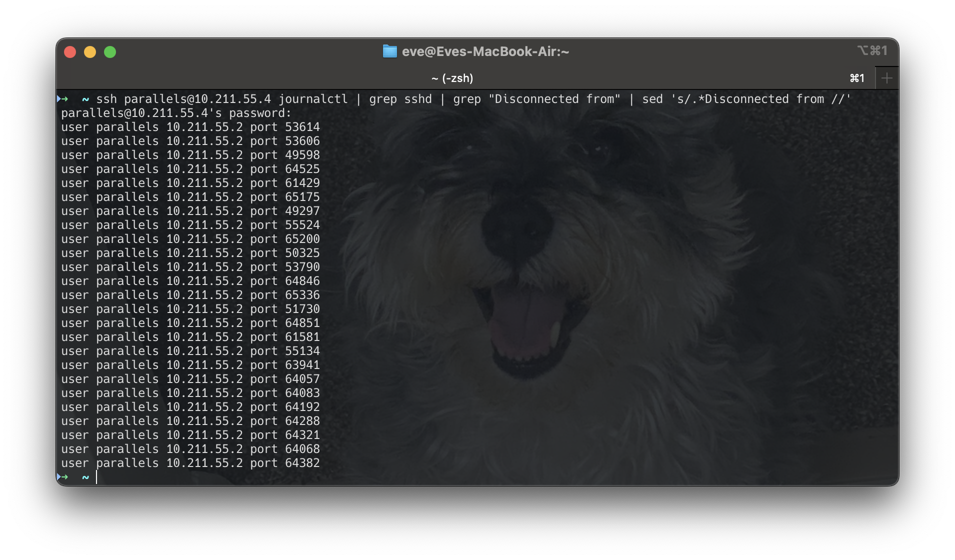The width and height of the screenshot is (955, 560).
Task: Open a new tab with the + button
Action: [x=887, y=77]
